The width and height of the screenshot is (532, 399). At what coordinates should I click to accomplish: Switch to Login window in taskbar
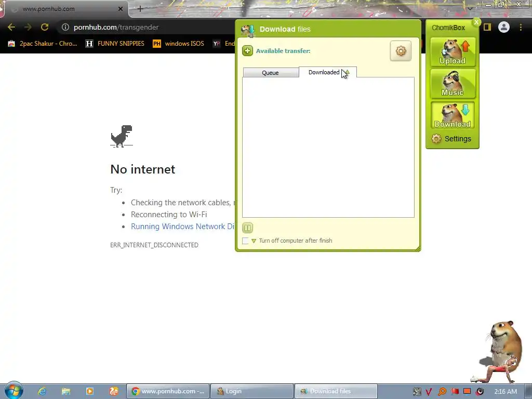point(252,391)
